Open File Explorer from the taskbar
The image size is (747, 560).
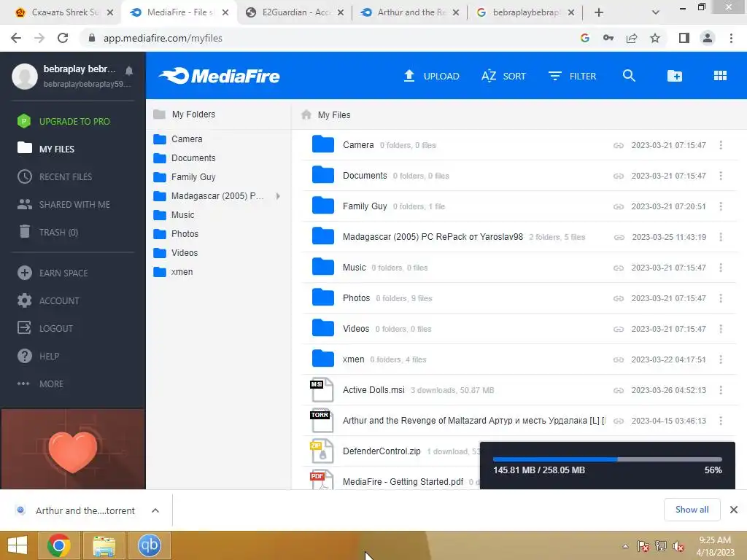coord(104,545)
